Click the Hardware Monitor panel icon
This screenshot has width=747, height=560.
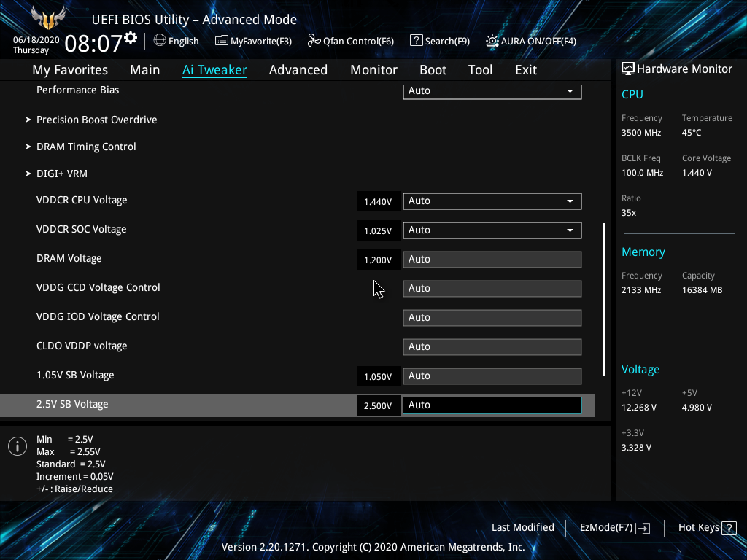point(627,69)
